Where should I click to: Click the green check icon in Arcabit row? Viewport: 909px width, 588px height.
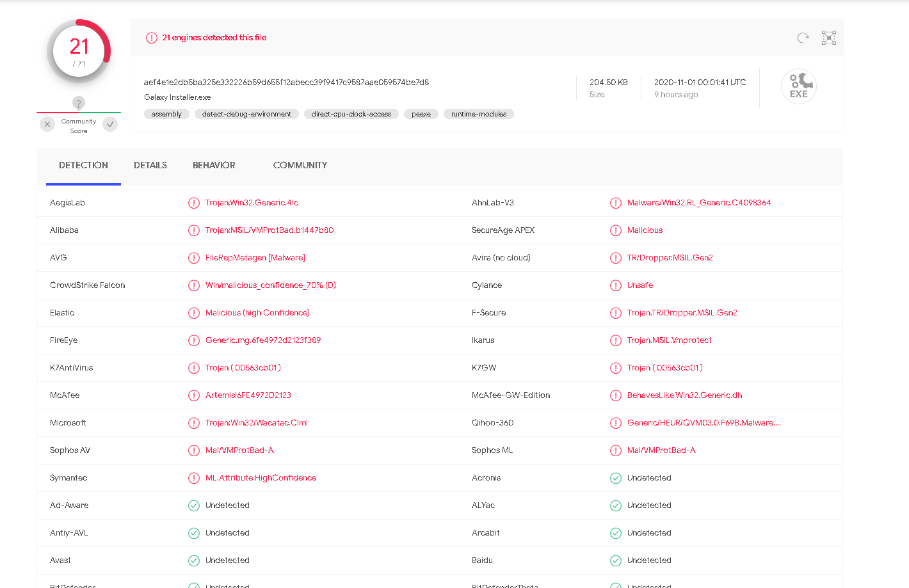(x=616, y=533)
